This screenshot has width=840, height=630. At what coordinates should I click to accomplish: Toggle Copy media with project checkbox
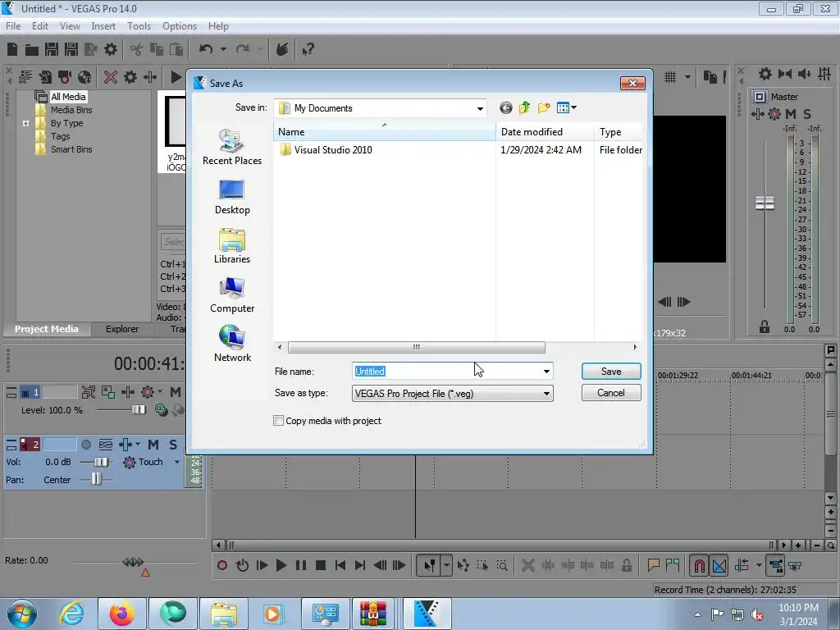[279, 421]
